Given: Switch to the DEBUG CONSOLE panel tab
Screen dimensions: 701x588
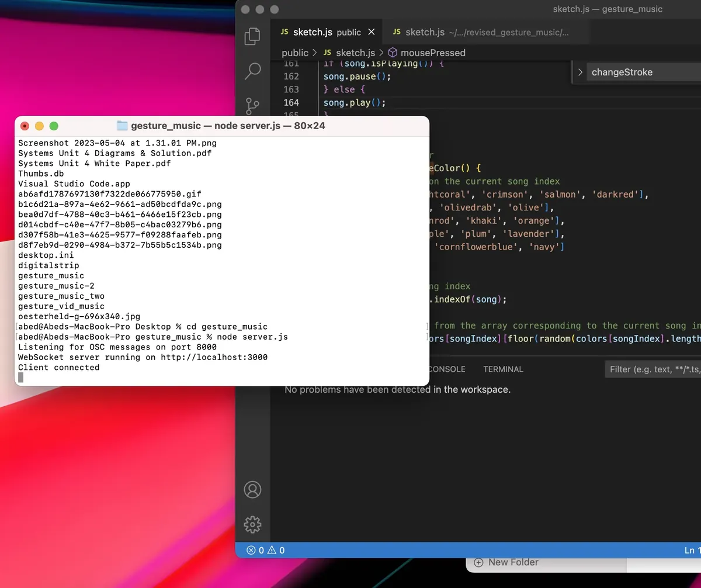Looking at the screenshot, I should [x=447, y=369].
